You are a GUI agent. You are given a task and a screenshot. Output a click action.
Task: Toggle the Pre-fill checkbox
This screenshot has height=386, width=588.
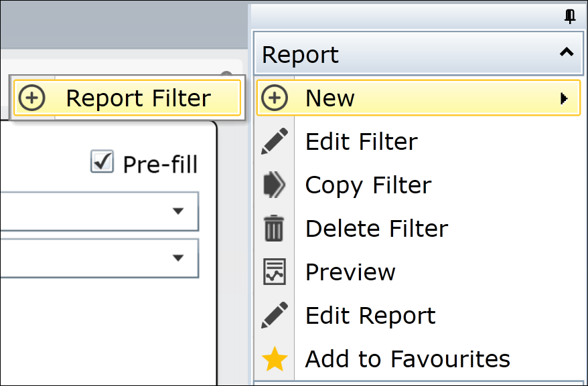coord(102,161)
